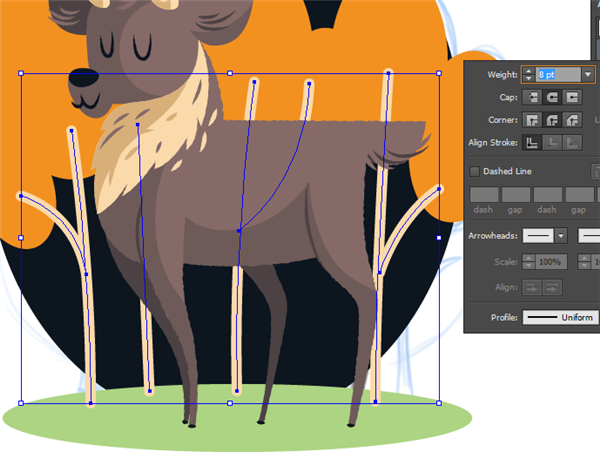Decrease stroke weight with down stepper
This screenshot has height=458, width=600.
528,78
